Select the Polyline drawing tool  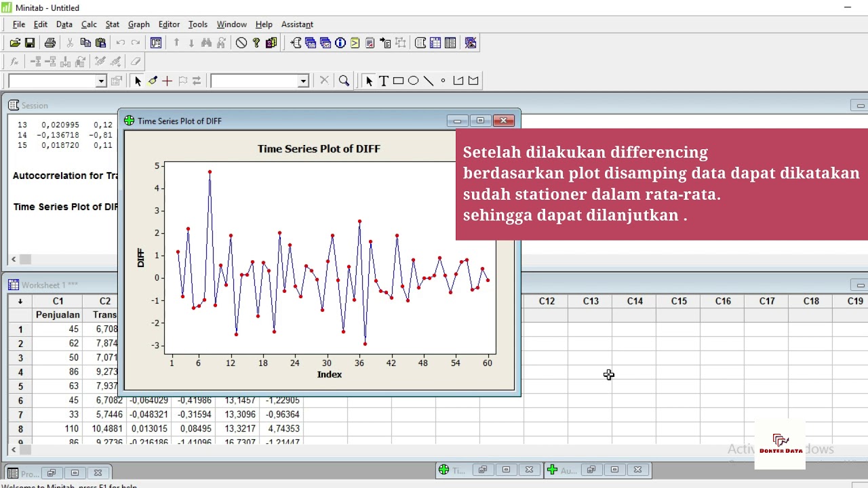pos(458,81)
